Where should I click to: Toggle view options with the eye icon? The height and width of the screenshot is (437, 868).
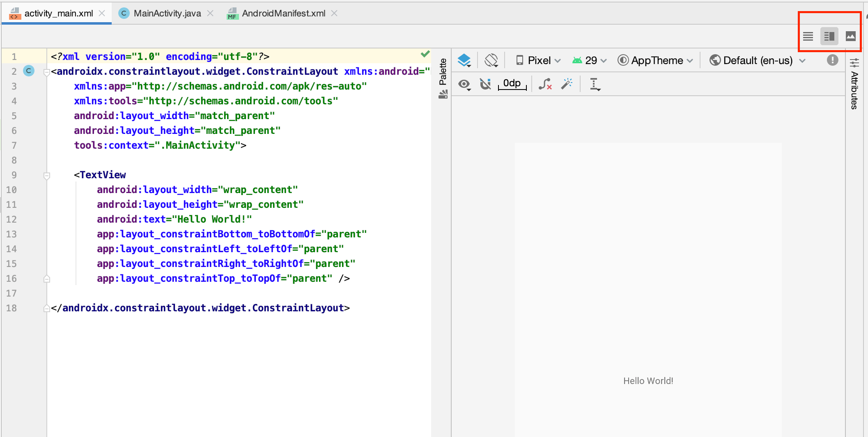point(464,84)
